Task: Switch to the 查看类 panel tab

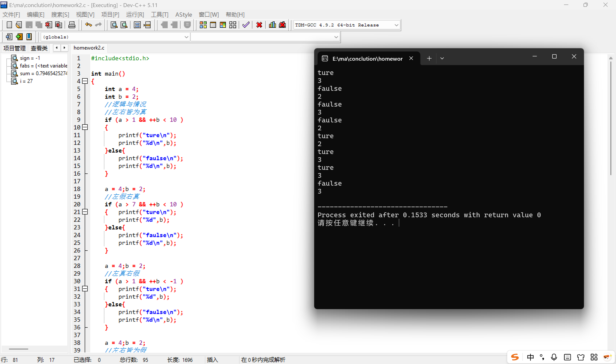Action: click(39, 48)
